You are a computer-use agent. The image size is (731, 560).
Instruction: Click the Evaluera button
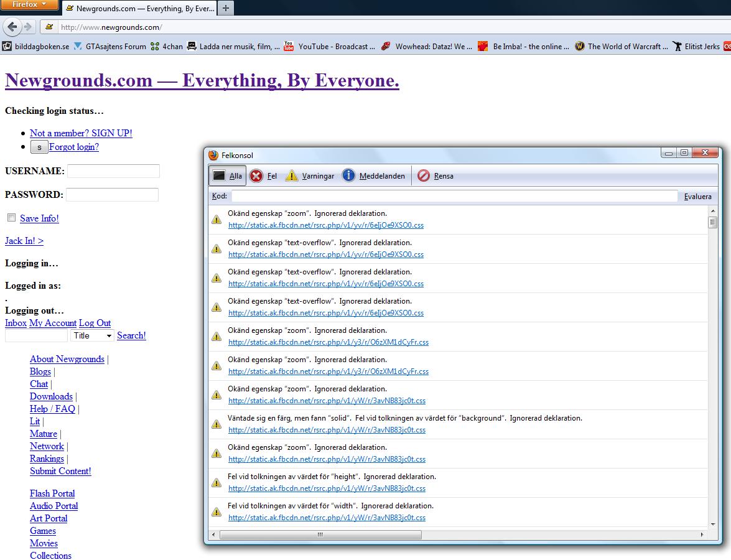[697, 196]
